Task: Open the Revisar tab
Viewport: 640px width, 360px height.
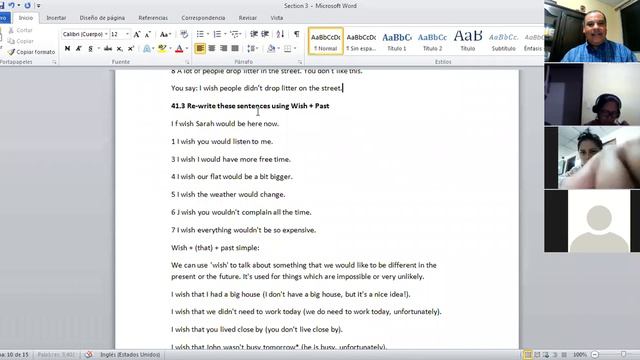Action: (x=248, y=18)
